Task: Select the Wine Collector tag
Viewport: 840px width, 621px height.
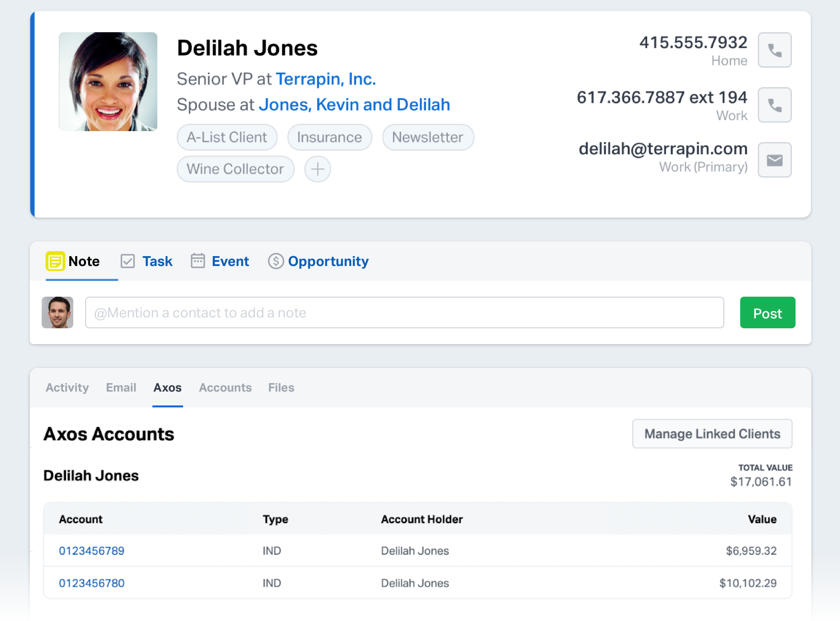Action: [x=235, y=169]
